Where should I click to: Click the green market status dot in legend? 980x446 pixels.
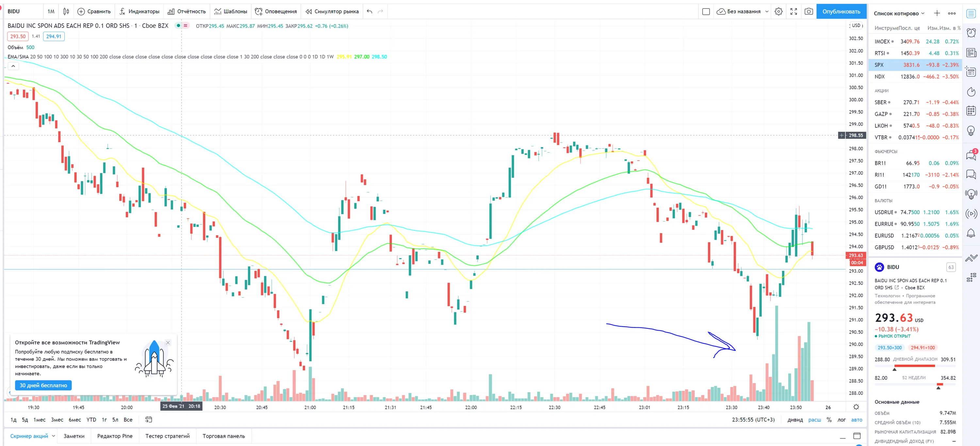click(x=178, y=25)
